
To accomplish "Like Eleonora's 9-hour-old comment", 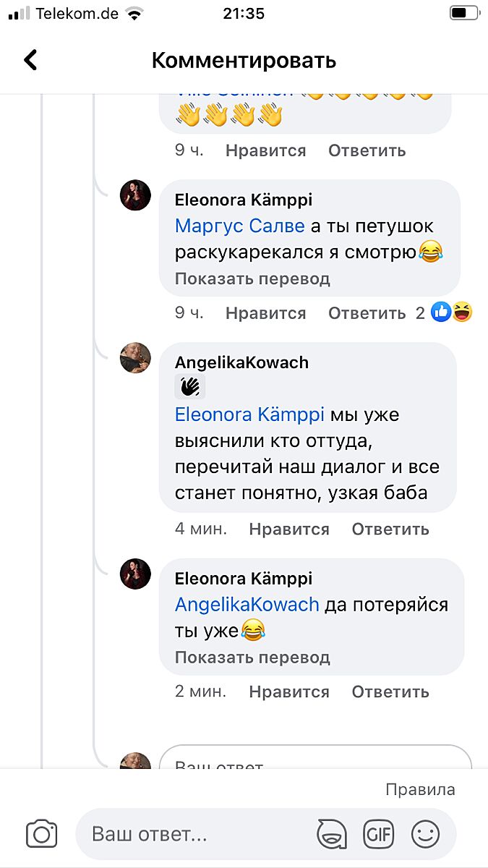I will pos(265,313).
